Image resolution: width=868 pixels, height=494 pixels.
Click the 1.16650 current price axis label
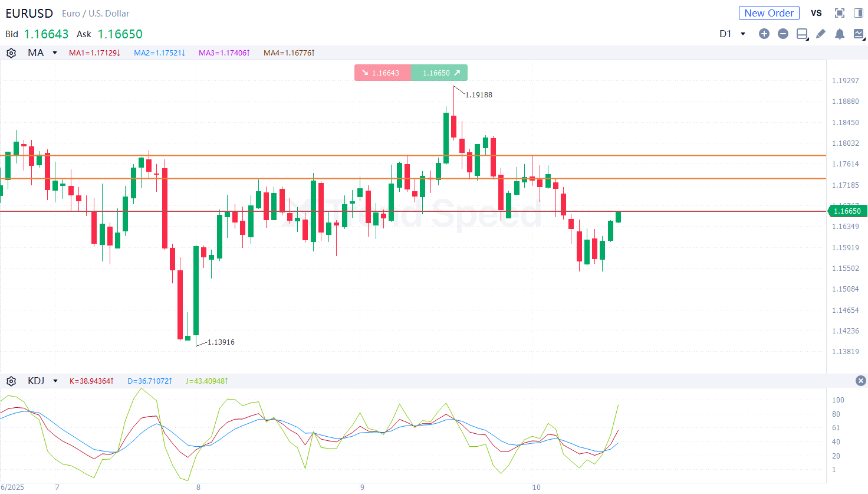(847, 211)
